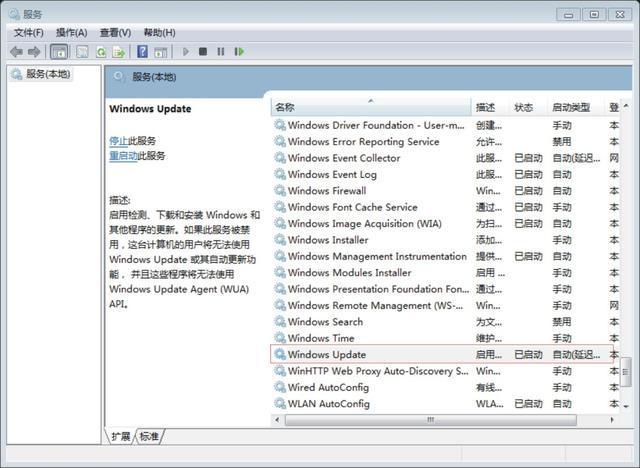Click the 重启动 link to restart service
The height and width of the screenshot is (468, 640).
[x=123, y=156]
